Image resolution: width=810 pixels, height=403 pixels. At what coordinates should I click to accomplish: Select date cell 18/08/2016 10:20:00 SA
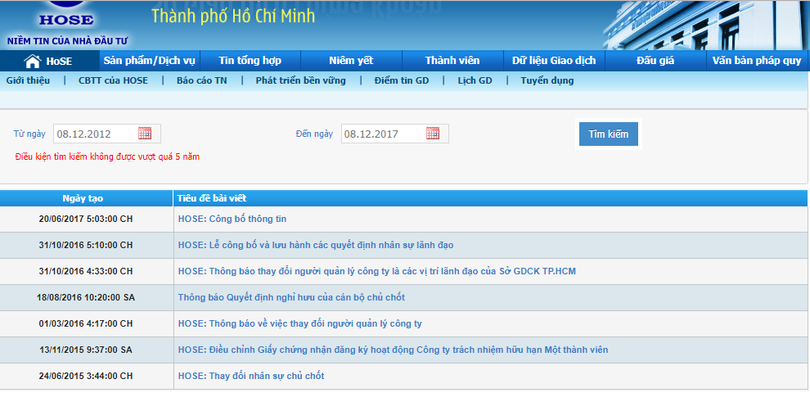click(x=86, y=298)
